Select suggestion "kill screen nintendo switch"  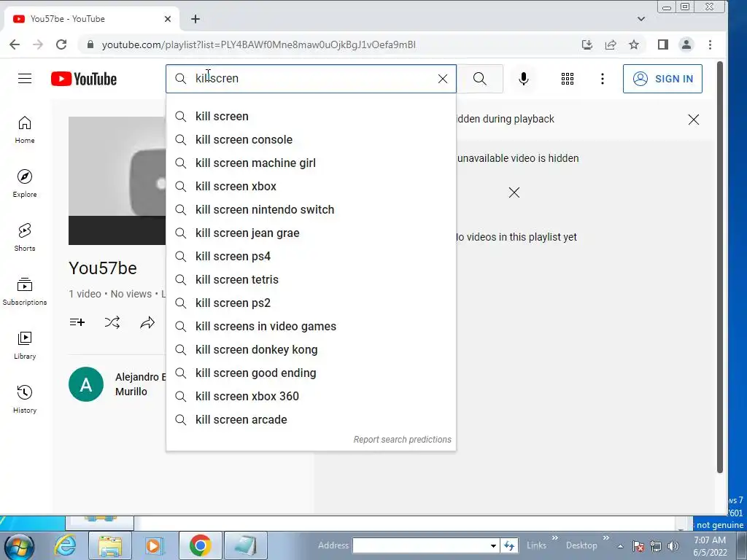click(311, 209)
